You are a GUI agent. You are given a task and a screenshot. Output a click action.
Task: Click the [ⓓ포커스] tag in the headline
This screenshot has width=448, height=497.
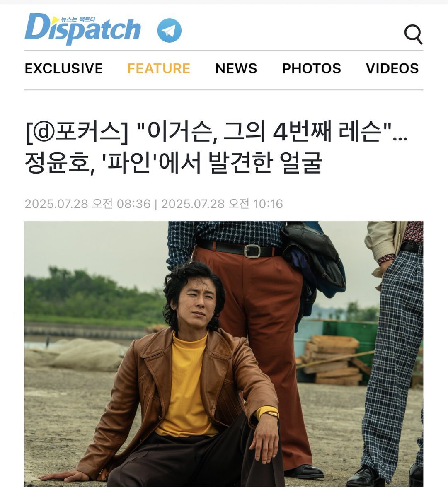77,133
